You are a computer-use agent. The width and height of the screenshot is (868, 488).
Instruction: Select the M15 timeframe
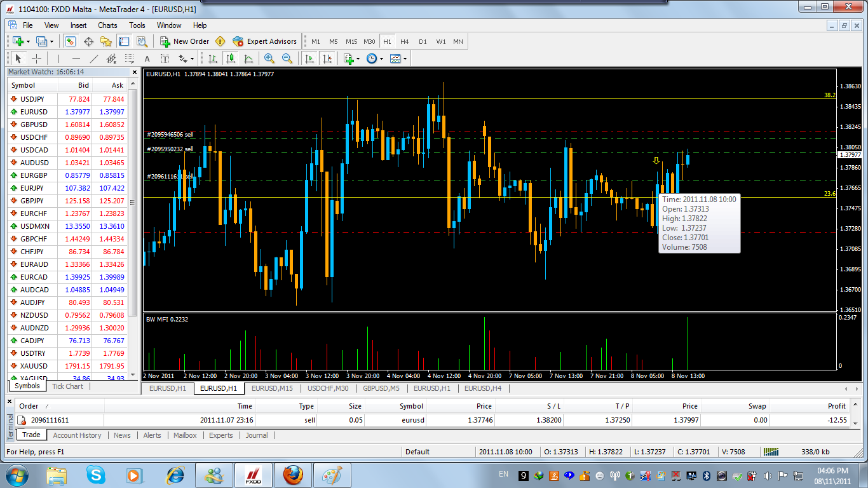(x=351, y=41)
